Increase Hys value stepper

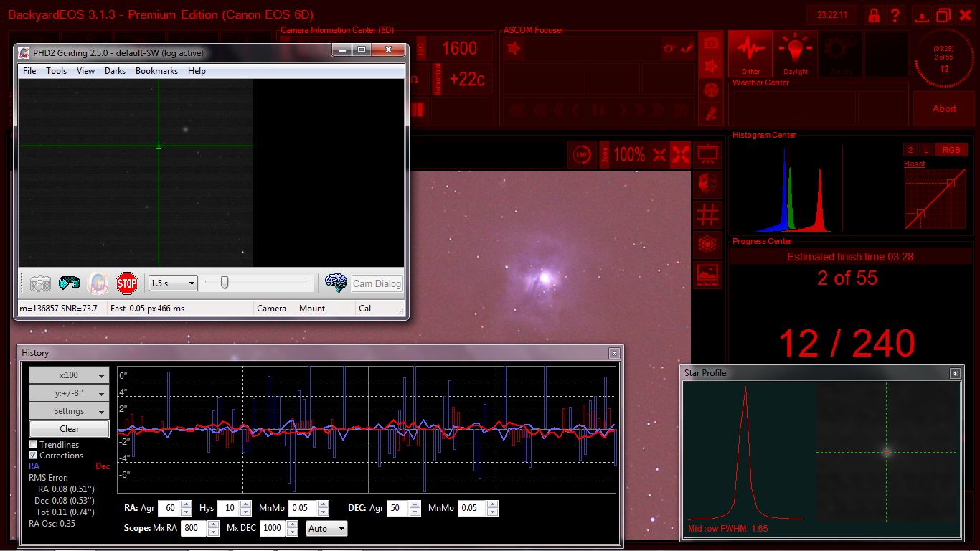click(x=246, y=504)
